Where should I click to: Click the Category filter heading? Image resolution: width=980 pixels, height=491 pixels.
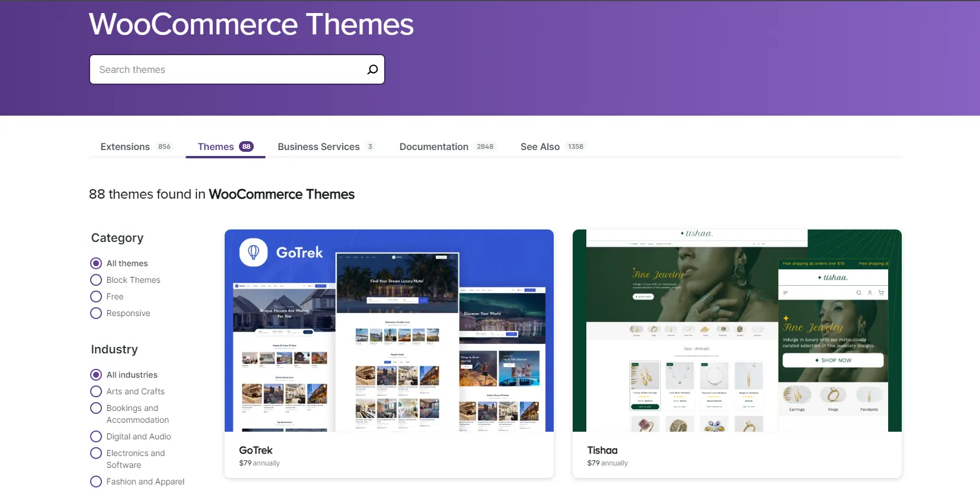pyautogui.click(x=117, y=238)
